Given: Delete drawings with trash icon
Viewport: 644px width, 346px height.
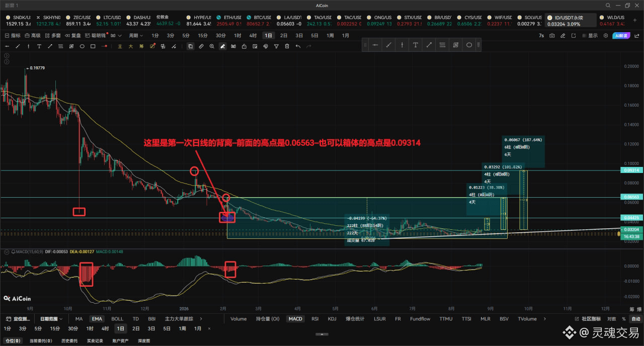Looking at the screenshot, I should tap(287, 46).
